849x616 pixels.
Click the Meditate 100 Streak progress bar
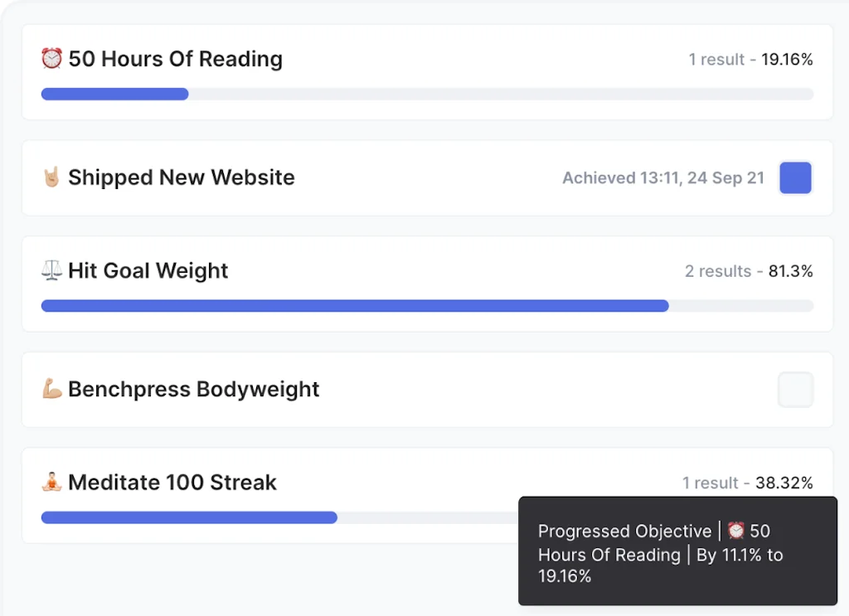tap(274, 517)
